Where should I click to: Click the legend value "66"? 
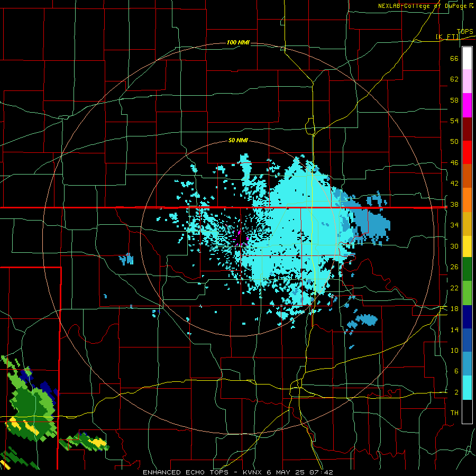[x=454, y=58]
